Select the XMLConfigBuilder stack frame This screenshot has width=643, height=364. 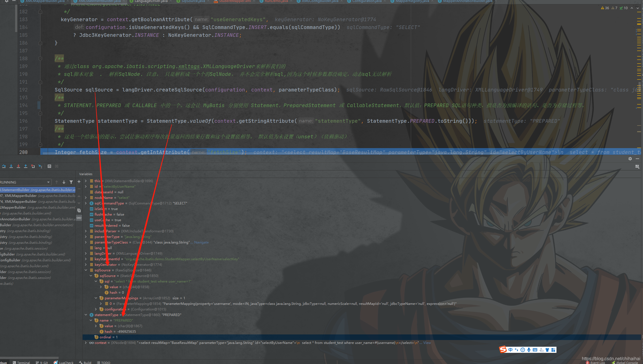click(x=38, y=260)
